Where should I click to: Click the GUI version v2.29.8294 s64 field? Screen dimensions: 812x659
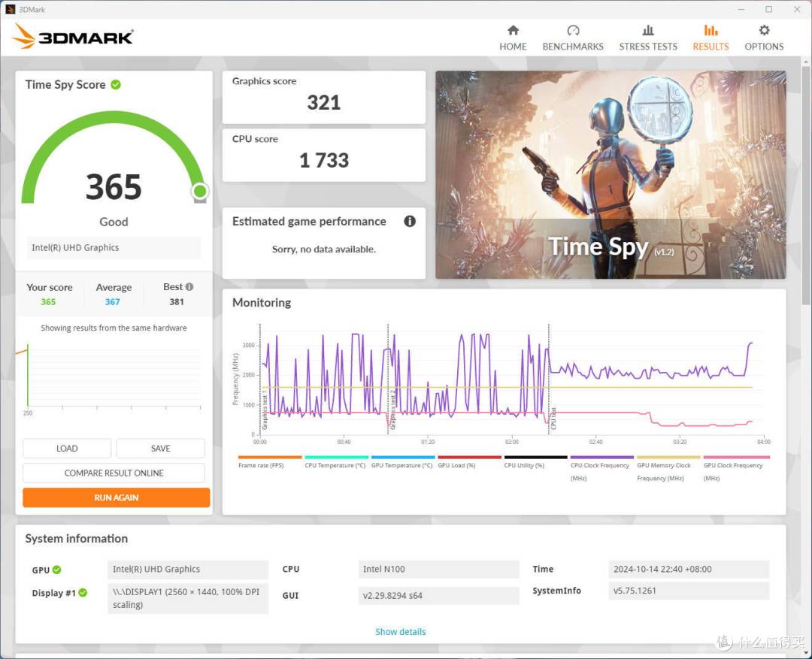pyautogui.click(x=438, y=595)
